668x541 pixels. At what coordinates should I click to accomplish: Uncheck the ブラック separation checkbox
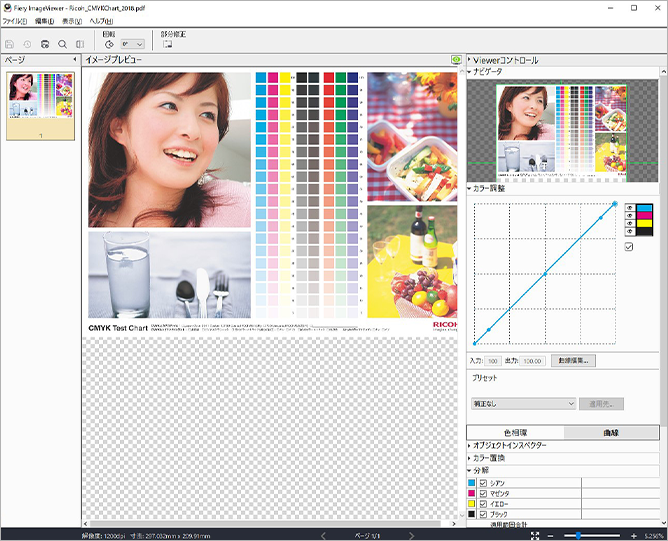click(x=483, y=514)
